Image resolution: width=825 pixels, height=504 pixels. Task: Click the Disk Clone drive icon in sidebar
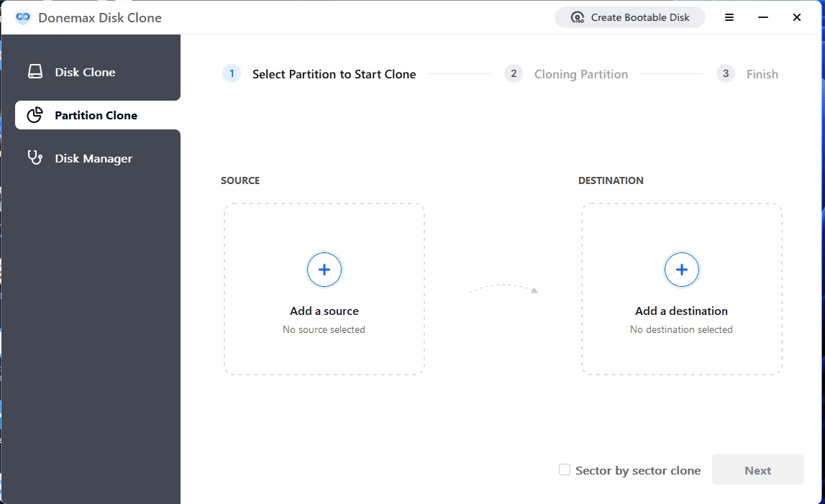[x=35, y=72]
